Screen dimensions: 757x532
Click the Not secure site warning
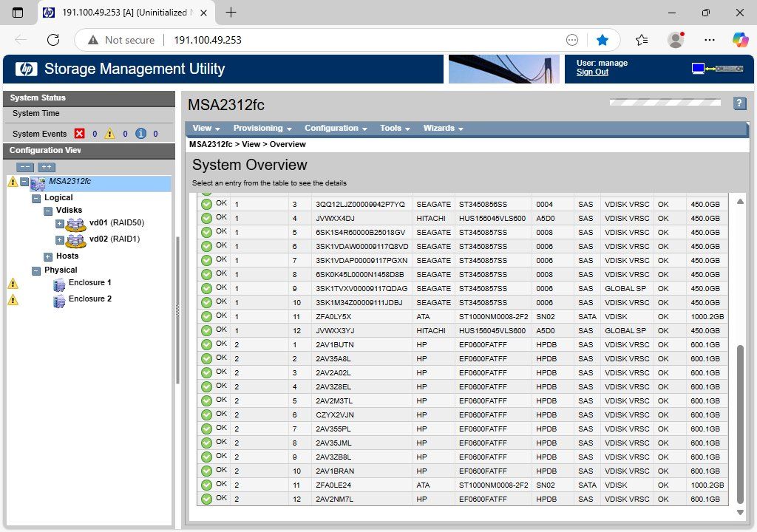[121, 40]
